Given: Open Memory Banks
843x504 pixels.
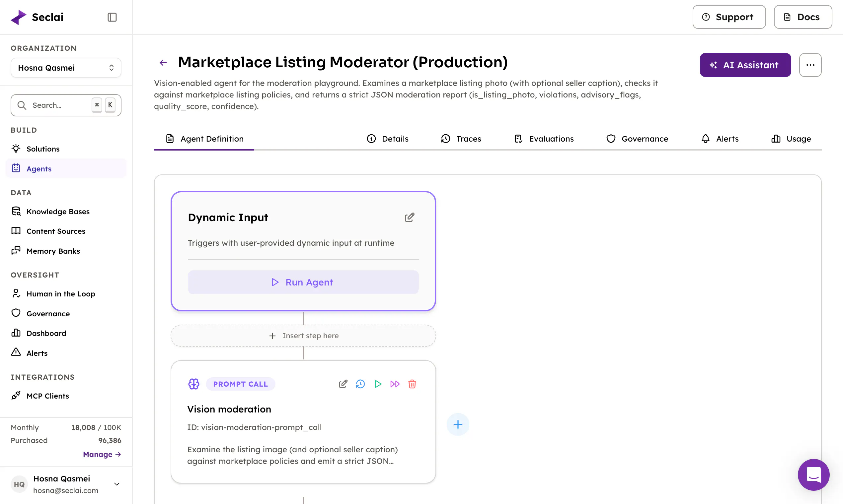Looking at the screenshot, I should click(66, 251).
